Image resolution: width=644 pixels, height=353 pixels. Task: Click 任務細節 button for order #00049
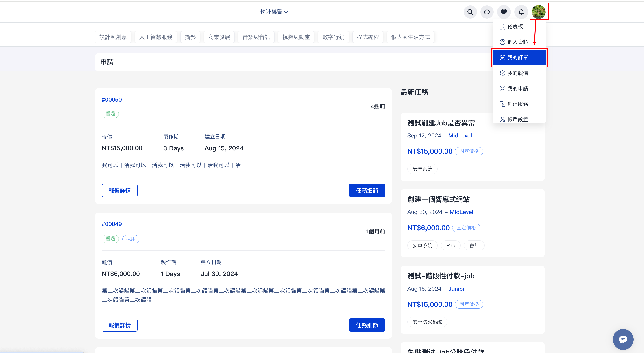(x=367, y=325)
